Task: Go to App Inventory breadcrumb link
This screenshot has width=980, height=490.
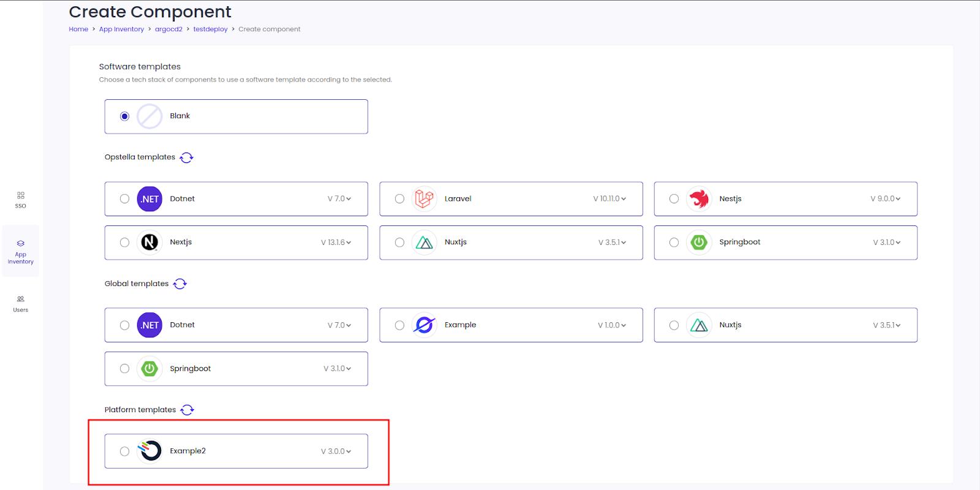Action: coord(121,29)
